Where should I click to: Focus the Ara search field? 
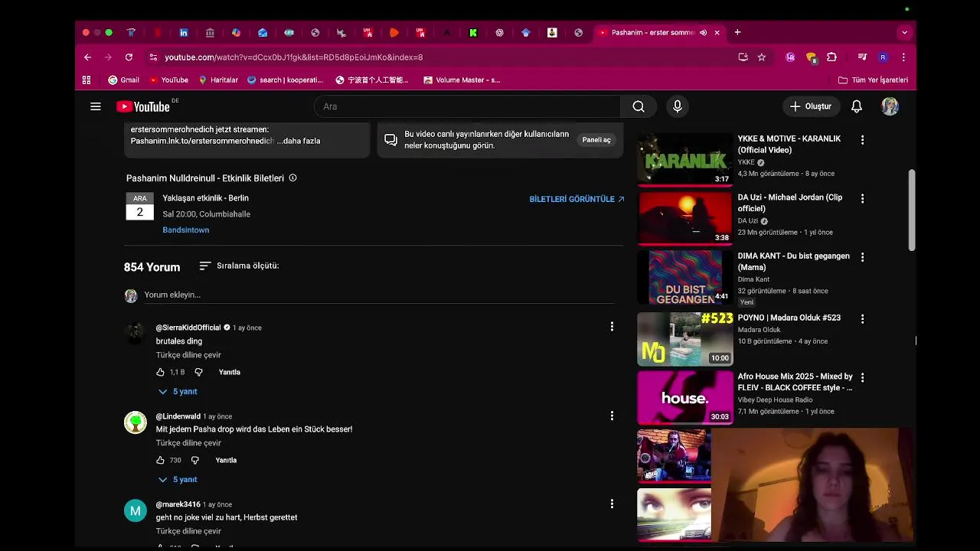(467, 106)
